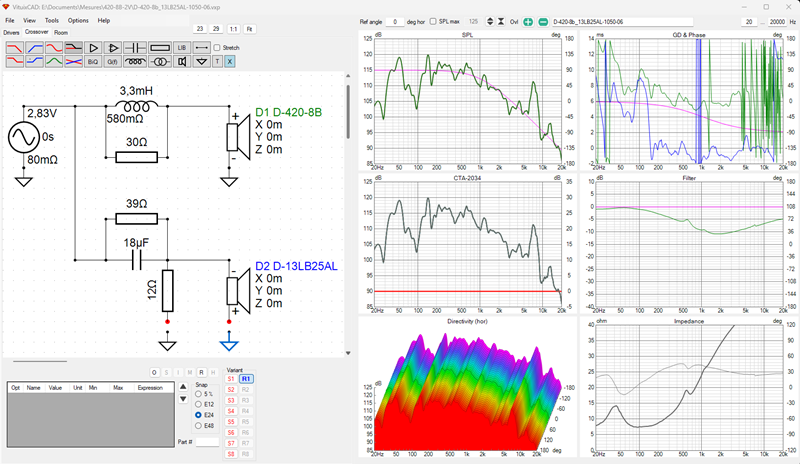Switch to the Drivers tab
Screen dimensions: 800x464
(11, 33)
